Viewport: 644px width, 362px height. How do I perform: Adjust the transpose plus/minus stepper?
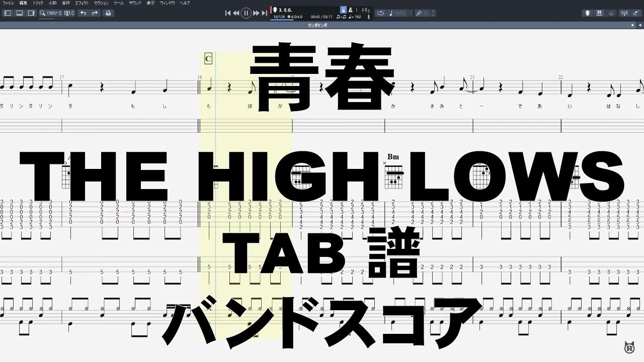pos(433,13)
